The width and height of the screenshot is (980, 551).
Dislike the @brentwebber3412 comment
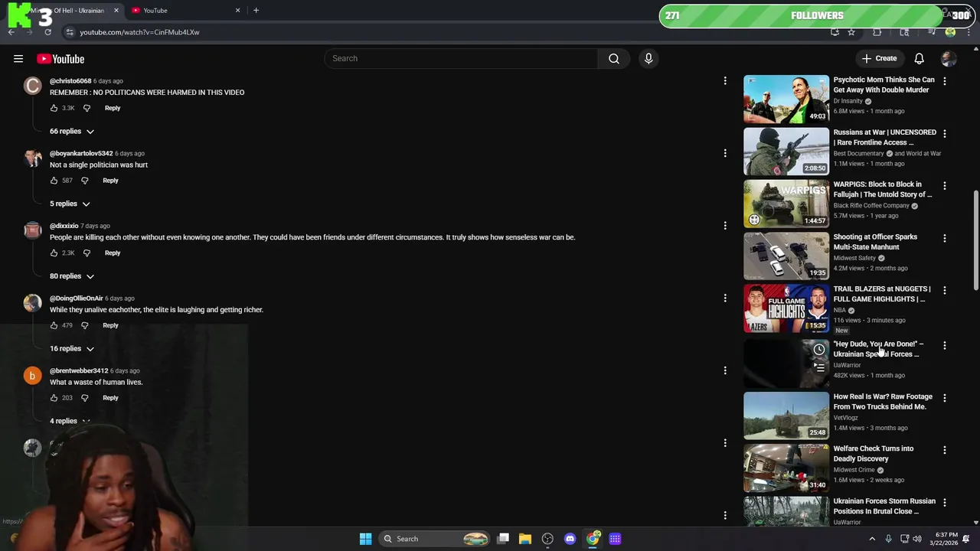click(x=85, y=398)
